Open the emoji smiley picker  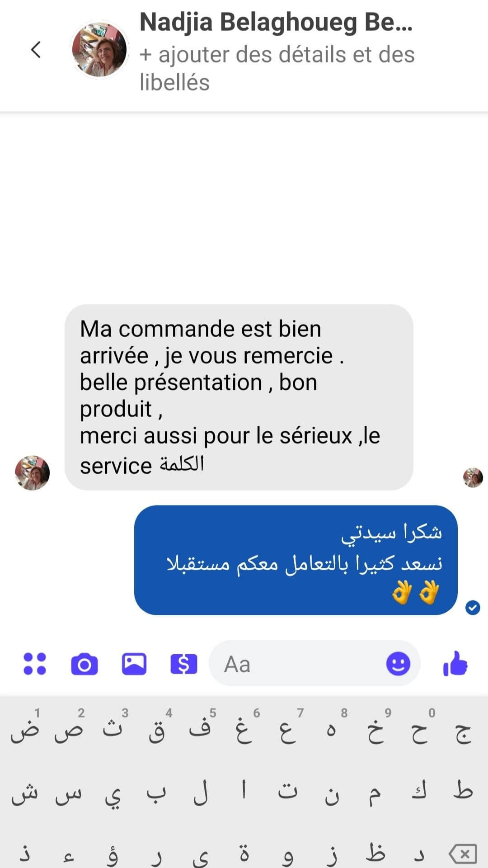(x=398, y=664)
